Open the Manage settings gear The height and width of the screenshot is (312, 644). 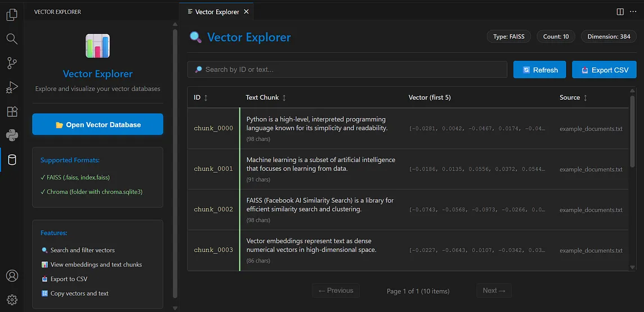[12, 300]
